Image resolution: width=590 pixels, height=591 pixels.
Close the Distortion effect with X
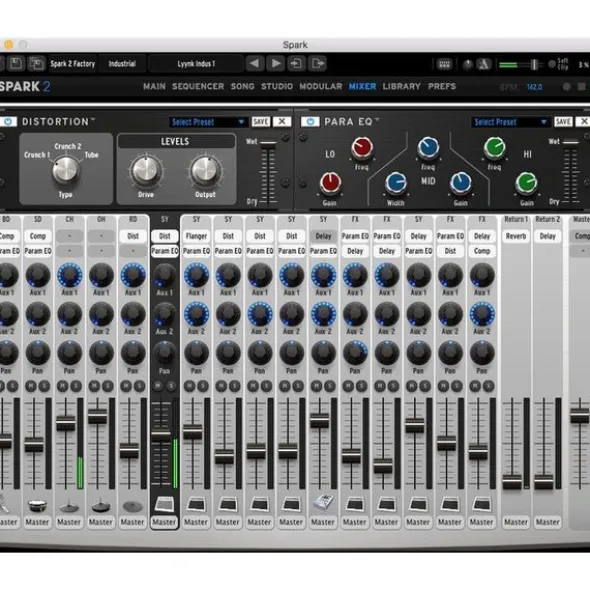tap(282, 121)
